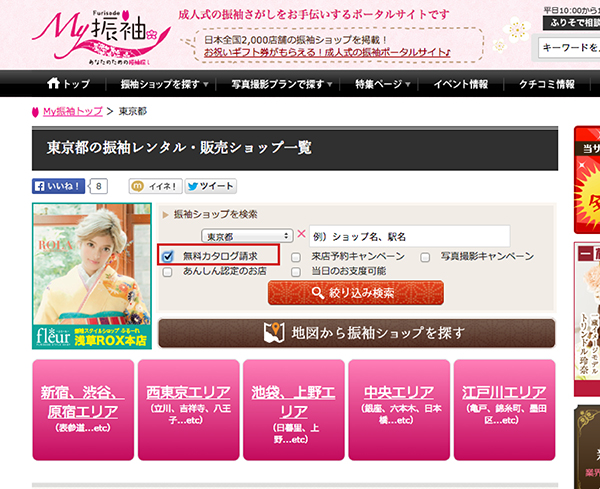Screen dimensions: 600x489
Task: Select the 池袋、上野エリア tile
Action: pyautogui.click(x=294, y=410)
